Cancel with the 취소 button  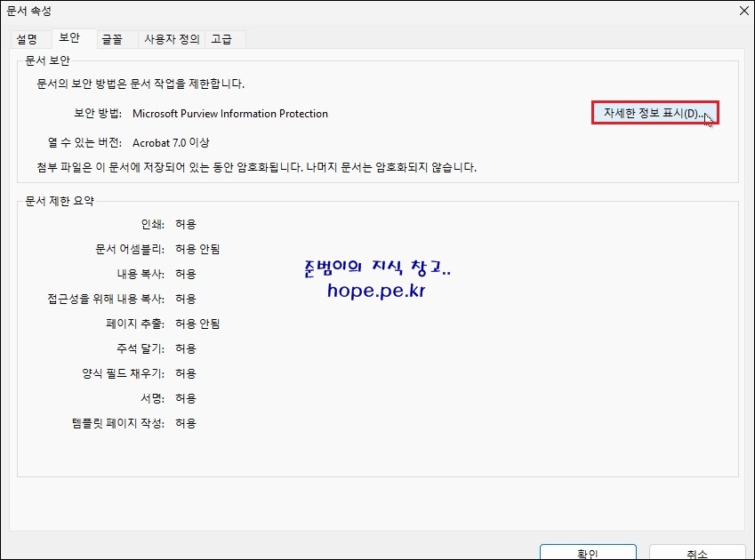pos(697,553)
